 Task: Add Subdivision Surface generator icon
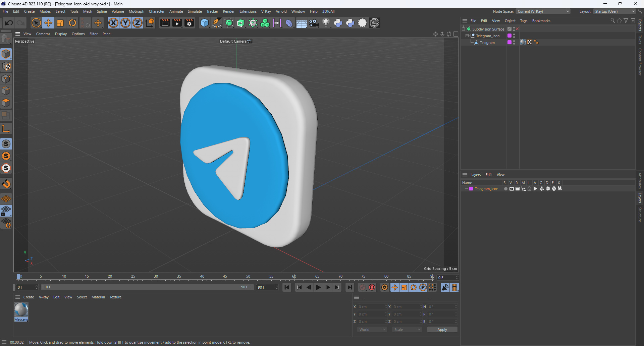pos(229,23)
